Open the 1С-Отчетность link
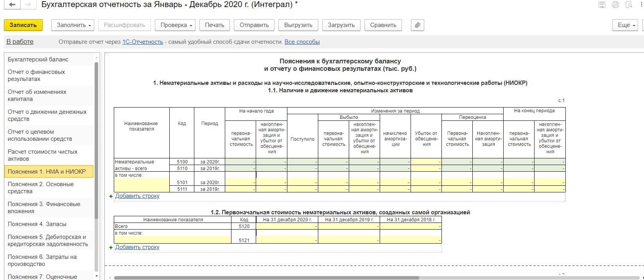Image resolution: width=644 pixels, height=280 pixels. click(143, 42)
